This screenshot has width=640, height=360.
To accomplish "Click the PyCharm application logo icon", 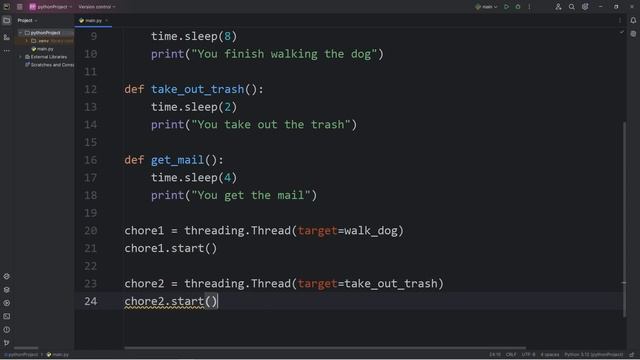I will [7, 7].
